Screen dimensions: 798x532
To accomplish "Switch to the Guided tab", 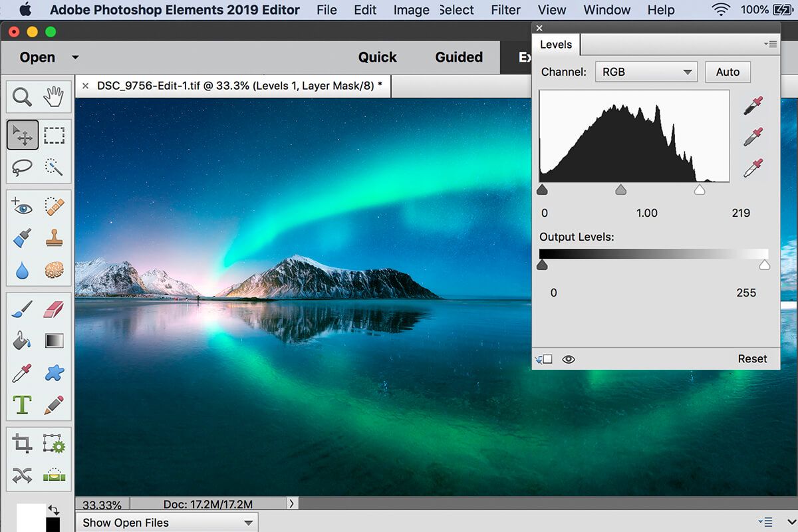I will (458, 57).
